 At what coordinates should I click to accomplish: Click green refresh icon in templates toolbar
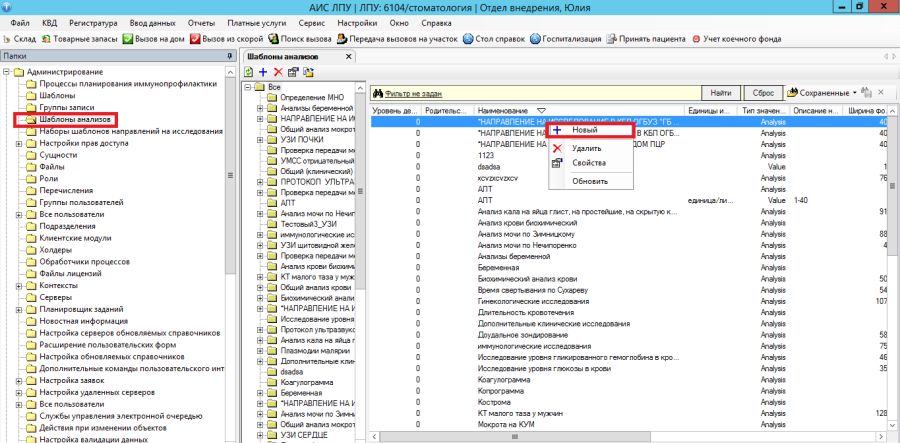[249, 72]
